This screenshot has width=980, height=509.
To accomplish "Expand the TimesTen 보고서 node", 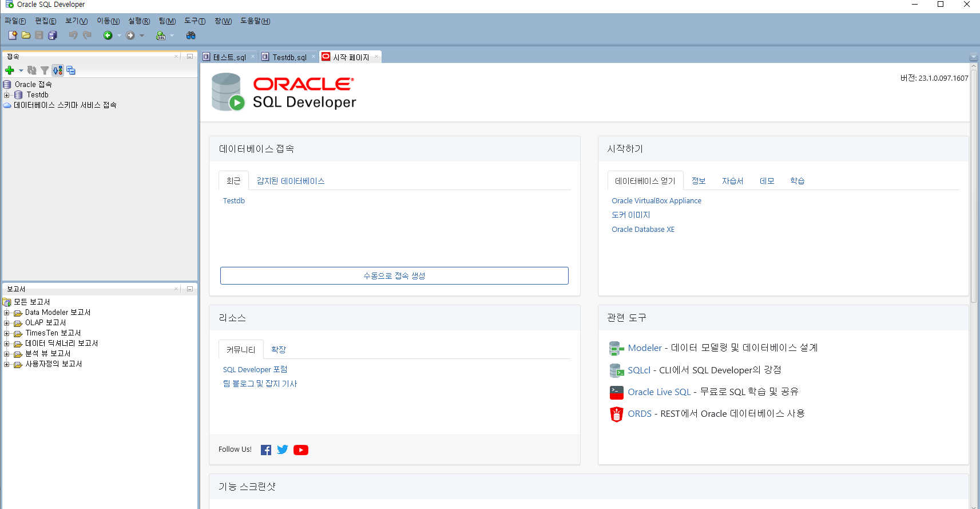I will (7, 333).
